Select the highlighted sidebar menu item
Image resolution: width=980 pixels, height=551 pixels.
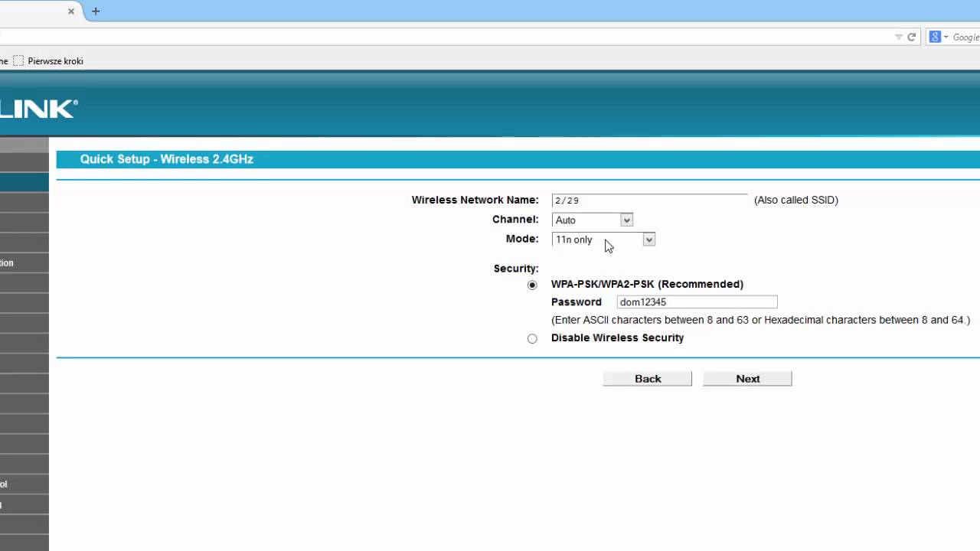click(x=24, y=182)
